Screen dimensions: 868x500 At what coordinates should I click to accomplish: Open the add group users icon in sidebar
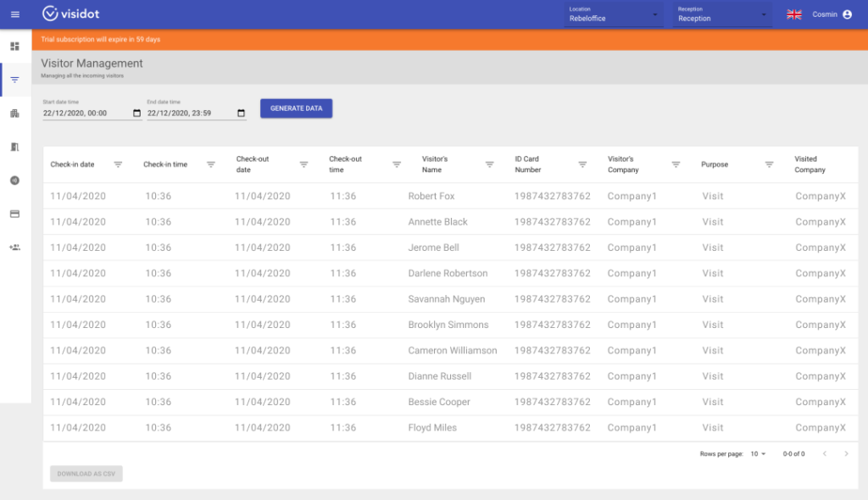point(15,247)
